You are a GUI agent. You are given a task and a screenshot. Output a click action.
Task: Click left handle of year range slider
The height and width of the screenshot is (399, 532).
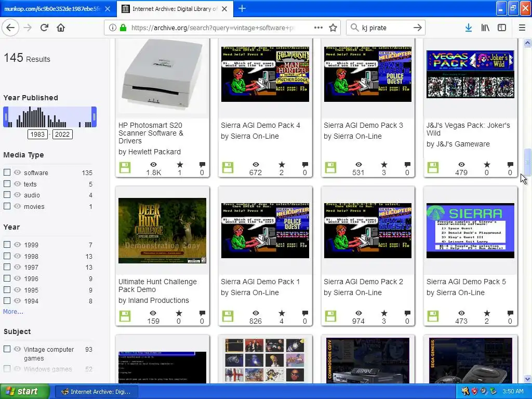pyautogui.click(x=6, y=117)
